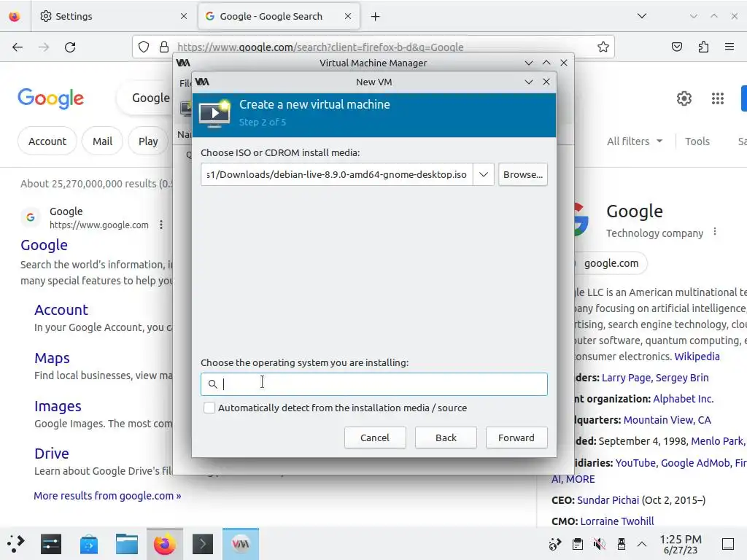This screenshot has width=747, height=560.
Task: Expand hidden system tray icons arrow
Action: 642,544
